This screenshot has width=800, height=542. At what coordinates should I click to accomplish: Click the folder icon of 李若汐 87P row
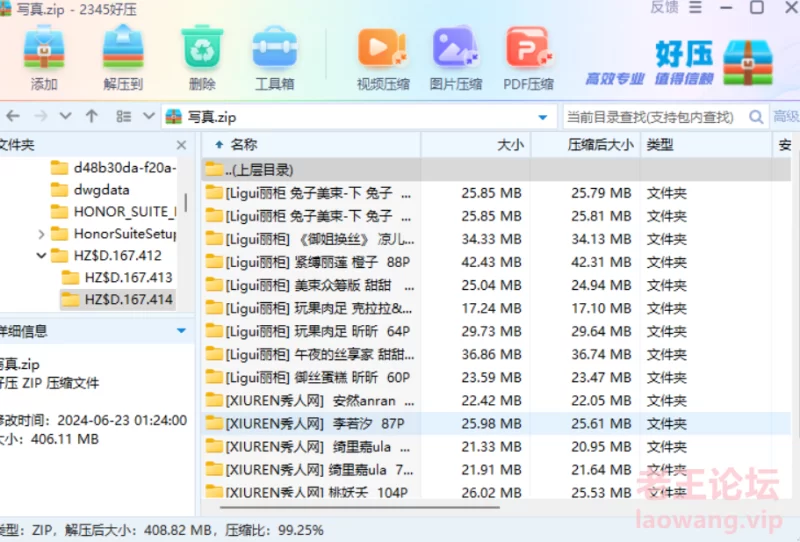coord(214,423)
